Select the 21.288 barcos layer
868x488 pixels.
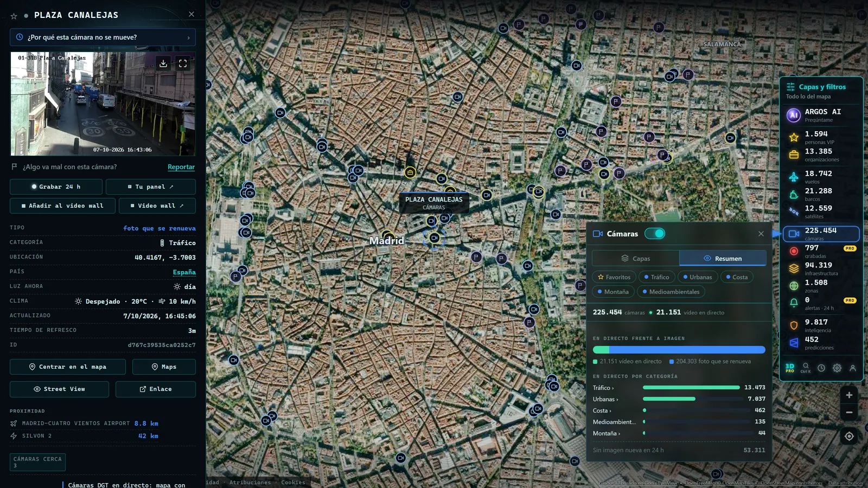pos(821,194)
